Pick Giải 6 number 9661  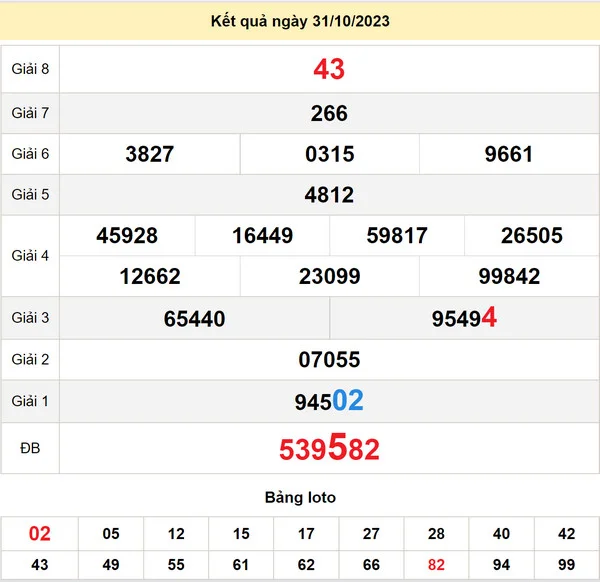click(x=508, y=154)
